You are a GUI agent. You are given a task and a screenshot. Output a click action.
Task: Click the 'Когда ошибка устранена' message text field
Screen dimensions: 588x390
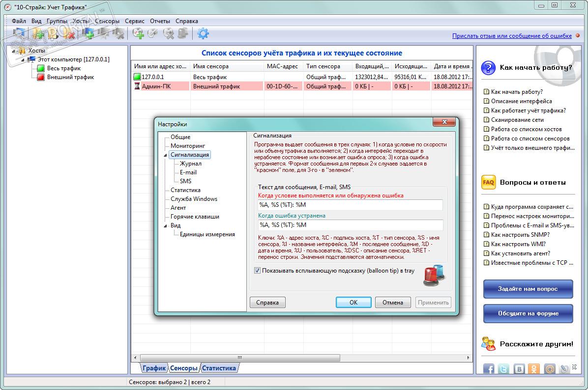[x=350, y=225]
